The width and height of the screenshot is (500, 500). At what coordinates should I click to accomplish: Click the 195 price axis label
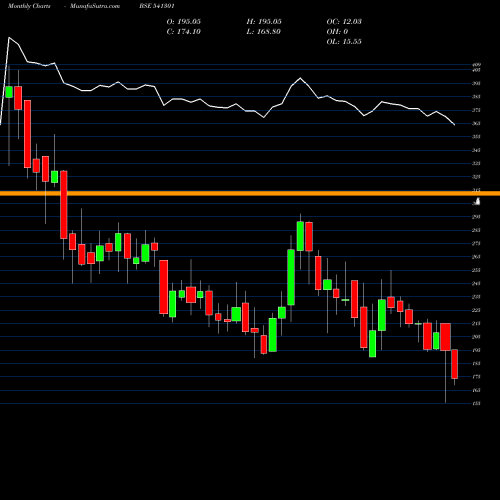tap(477, 350)
